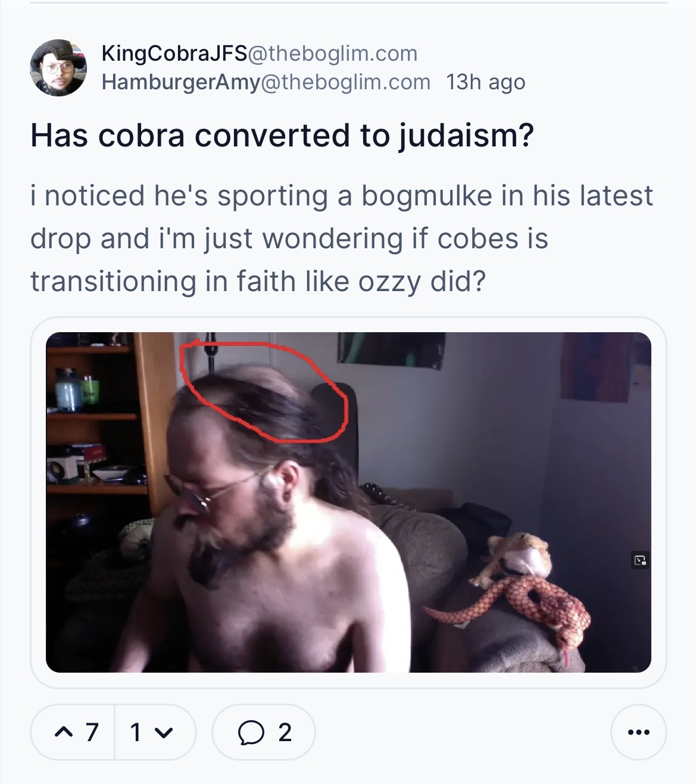Select the red circled area in the photo
The image size is (696, 784).
tap(263, 391)
